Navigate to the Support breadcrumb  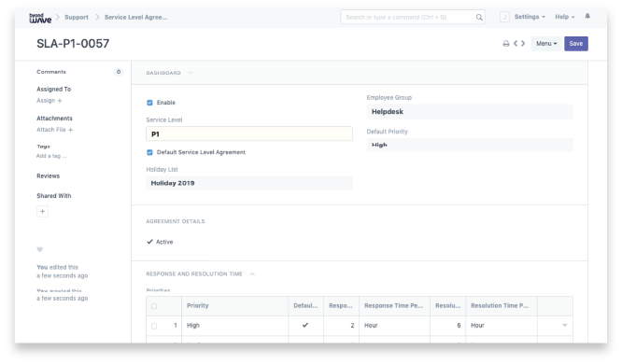click(x=77, y=18)
